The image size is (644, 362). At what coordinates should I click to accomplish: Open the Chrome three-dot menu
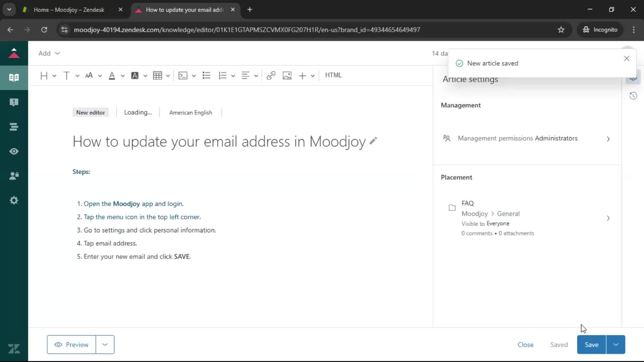(x=634, y=30)
